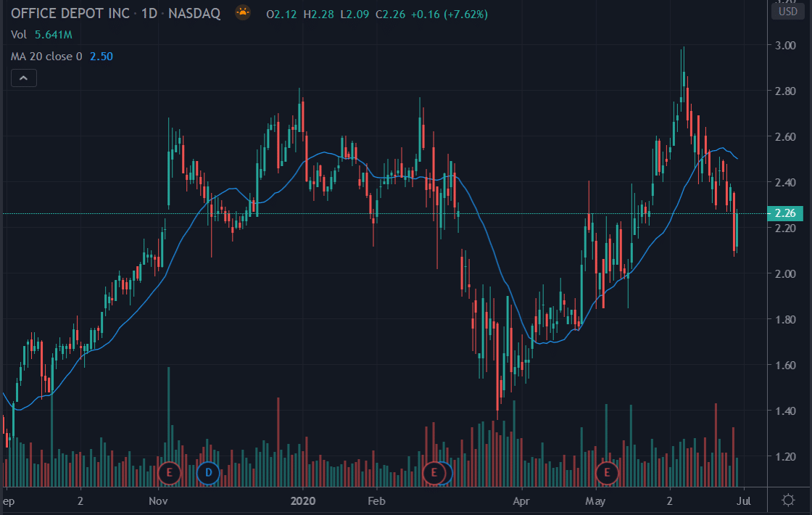Select the earnings E marker after Feb

tap(434, 473)
